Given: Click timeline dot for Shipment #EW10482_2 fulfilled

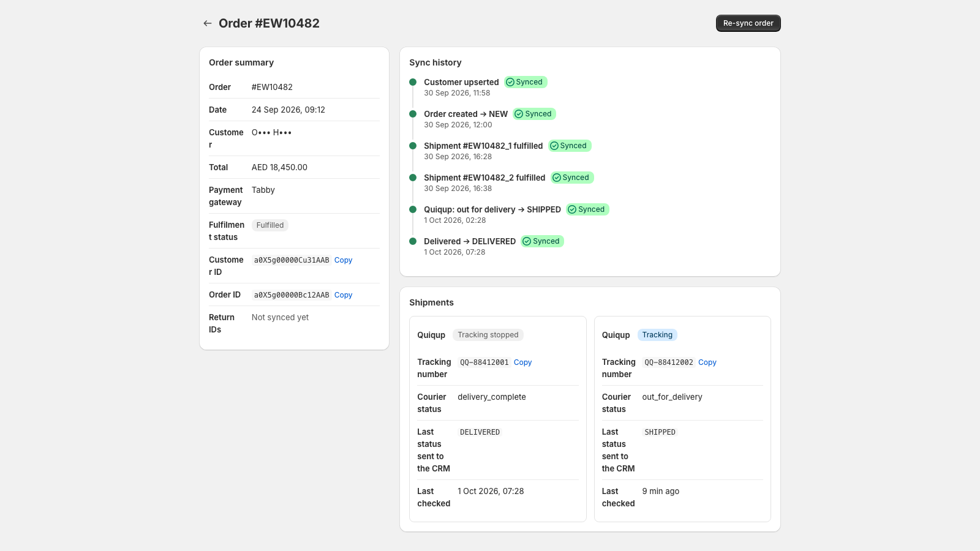Looking at the screenshot, I should 413,178.
